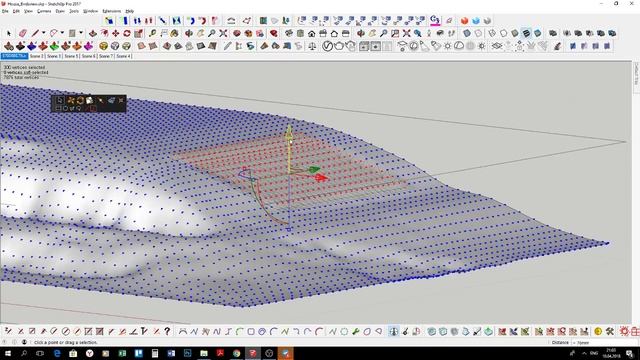Toggle the Shaded With Textures style
This screenshot has height=360, width=640.
click(x=527, y=33)
